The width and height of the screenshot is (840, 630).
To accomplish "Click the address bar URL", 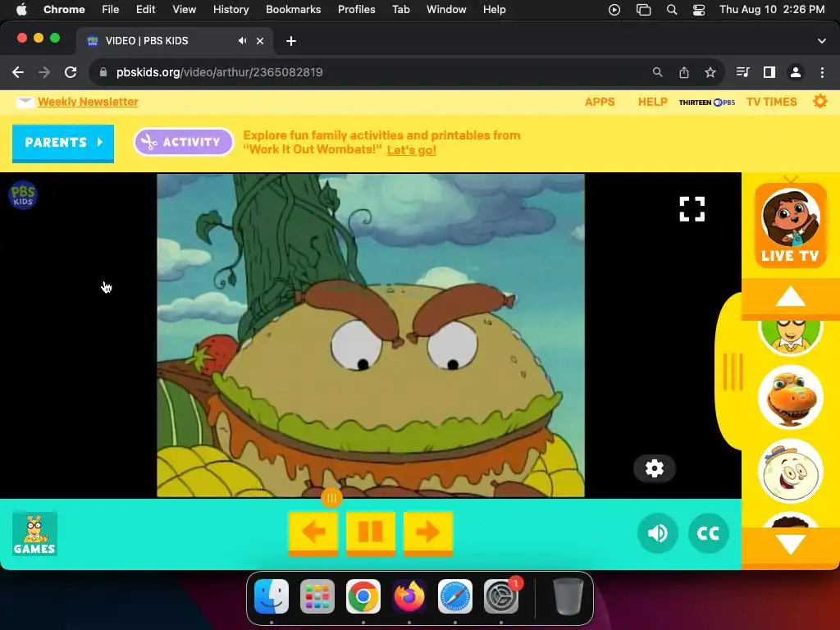I will (219, 72).
